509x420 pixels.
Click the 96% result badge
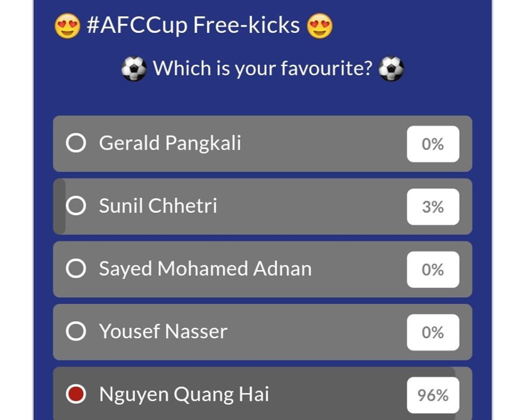coord(433,395)
